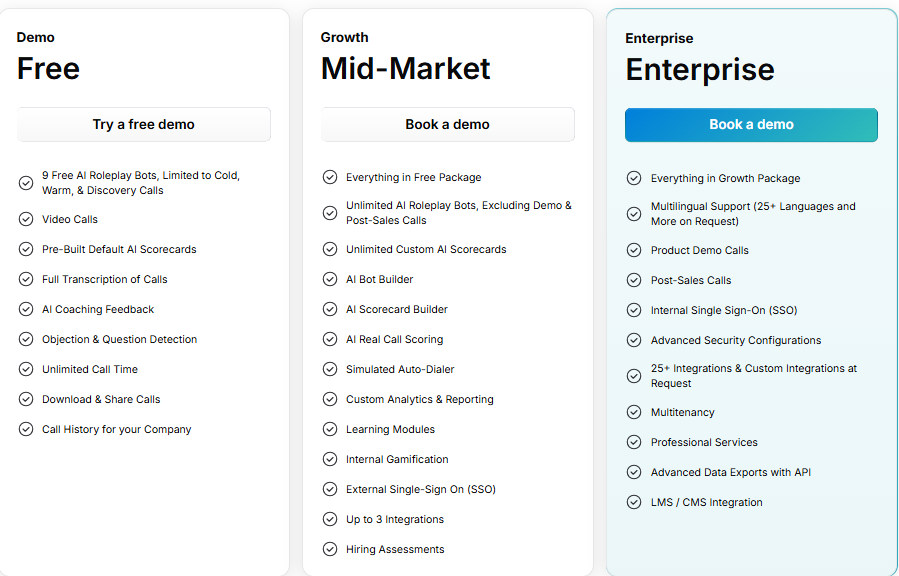The image size is (899, 576).
Task: Select 'Custom Analytics & Reporting' feature text
Action: 420,399
